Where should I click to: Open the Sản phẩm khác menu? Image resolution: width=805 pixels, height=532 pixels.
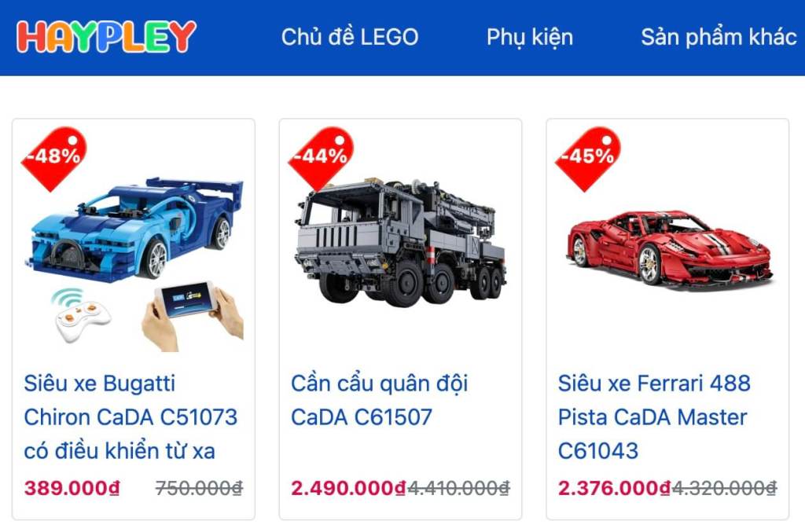click(719, 38)
